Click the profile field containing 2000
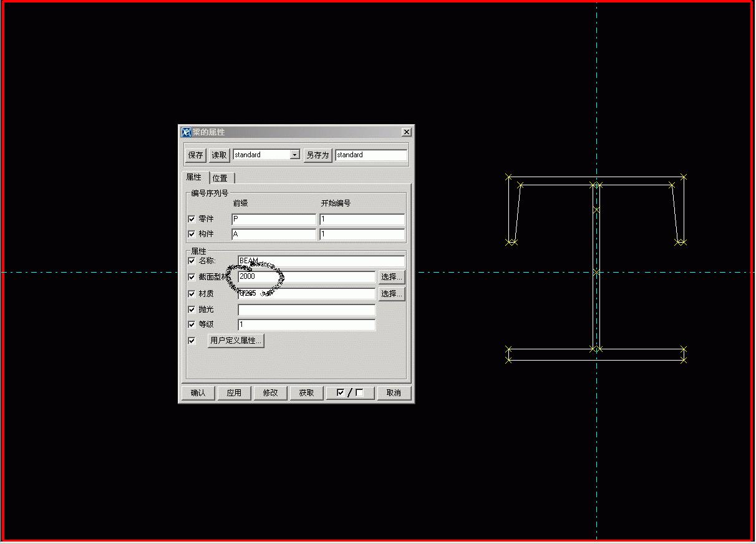 point(306,276)
